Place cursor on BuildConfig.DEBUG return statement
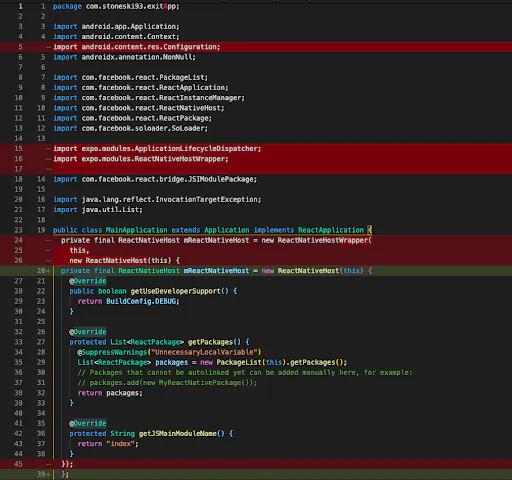 click(128, 301)
